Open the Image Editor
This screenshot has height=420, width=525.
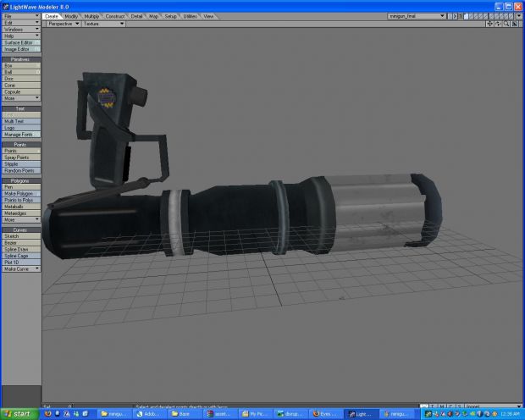[x=21, y=49]
